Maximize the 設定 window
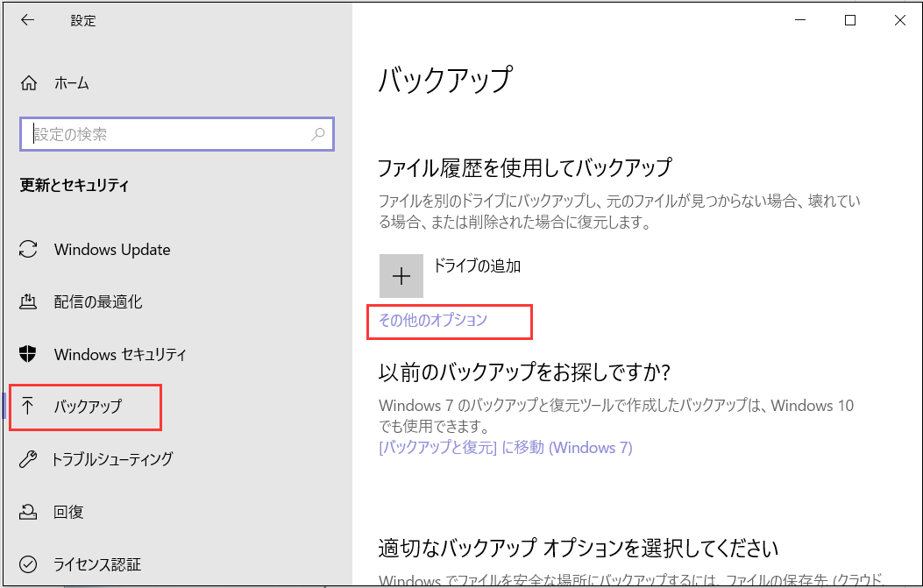This screenshot has width=923, height=588. 849,21
